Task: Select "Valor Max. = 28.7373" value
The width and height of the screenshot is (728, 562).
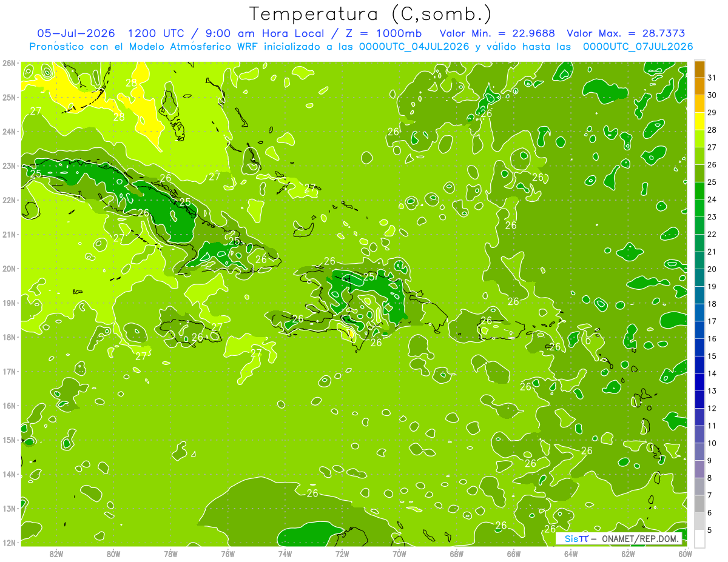Action: coord(626,33)
